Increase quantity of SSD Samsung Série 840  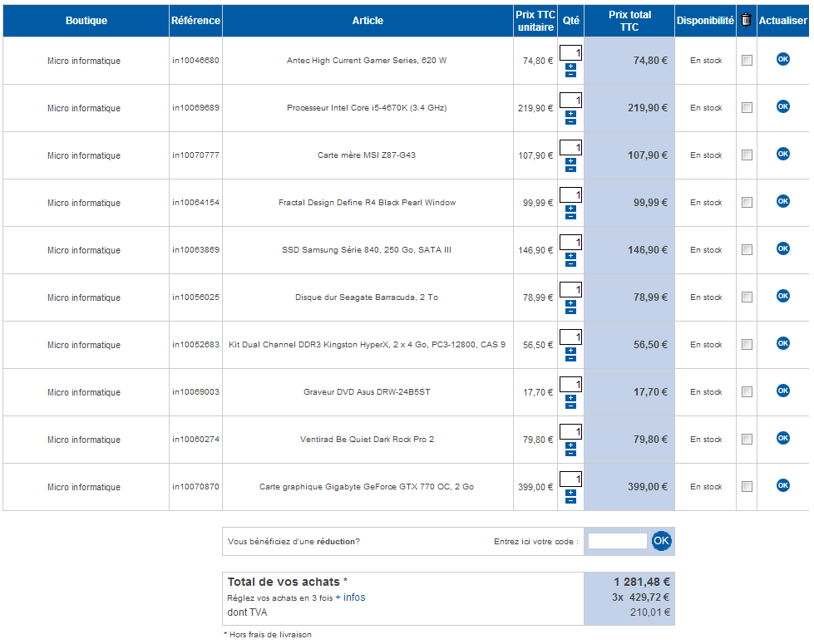point(570,256)
